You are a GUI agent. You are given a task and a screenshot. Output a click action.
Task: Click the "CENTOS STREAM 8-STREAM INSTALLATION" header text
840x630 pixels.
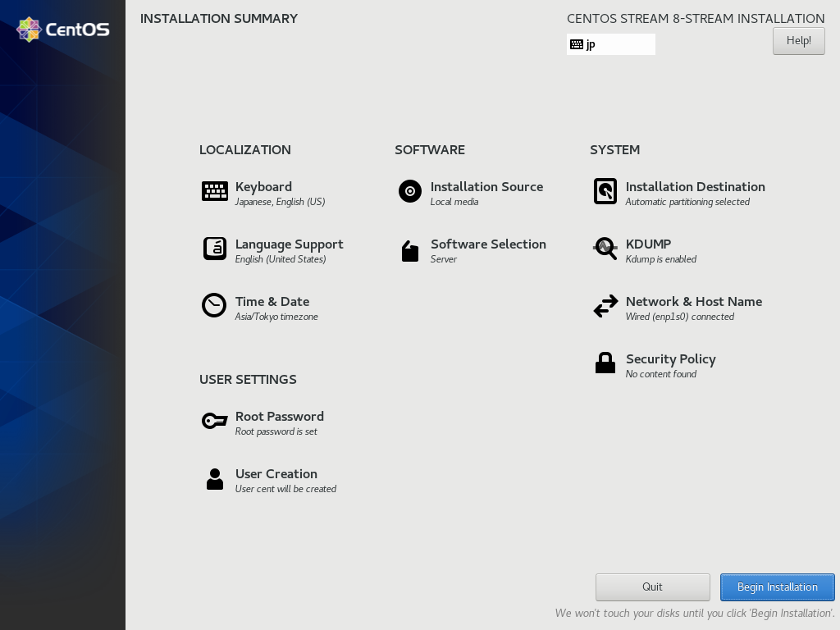(696, 19)
